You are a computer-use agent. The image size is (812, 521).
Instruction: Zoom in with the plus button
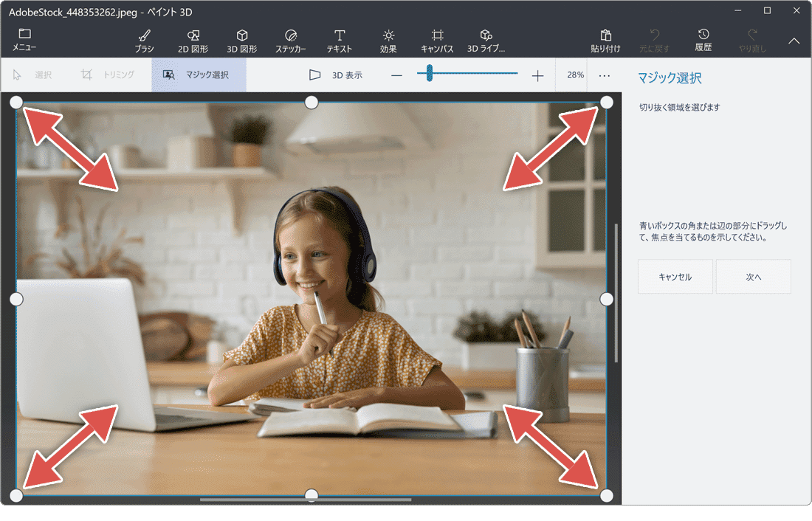pos(537,75)
